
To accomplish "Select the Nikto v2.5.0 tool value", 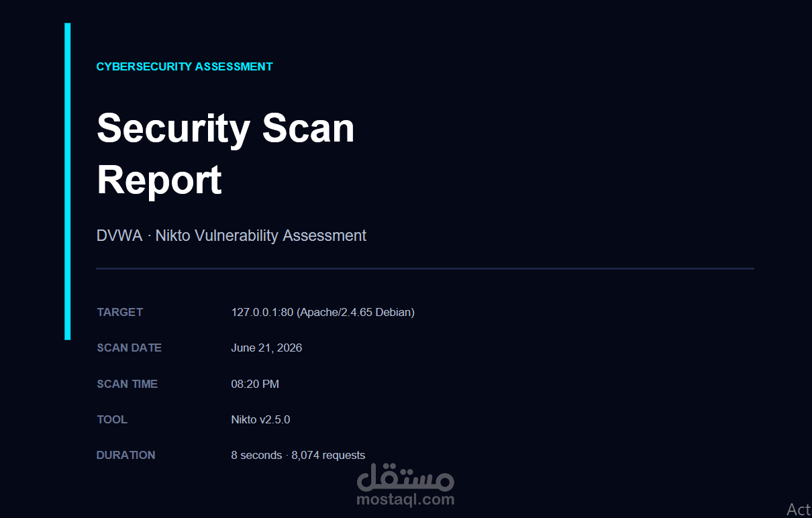I will coord(260,419).
